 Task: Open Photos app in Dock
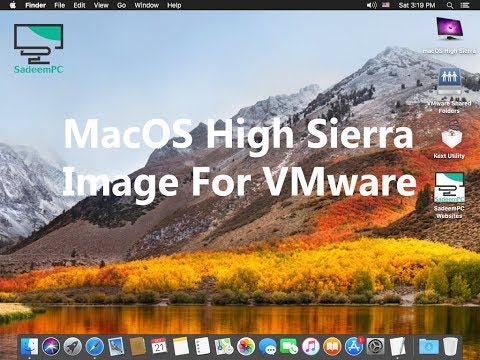pos(246,347)
